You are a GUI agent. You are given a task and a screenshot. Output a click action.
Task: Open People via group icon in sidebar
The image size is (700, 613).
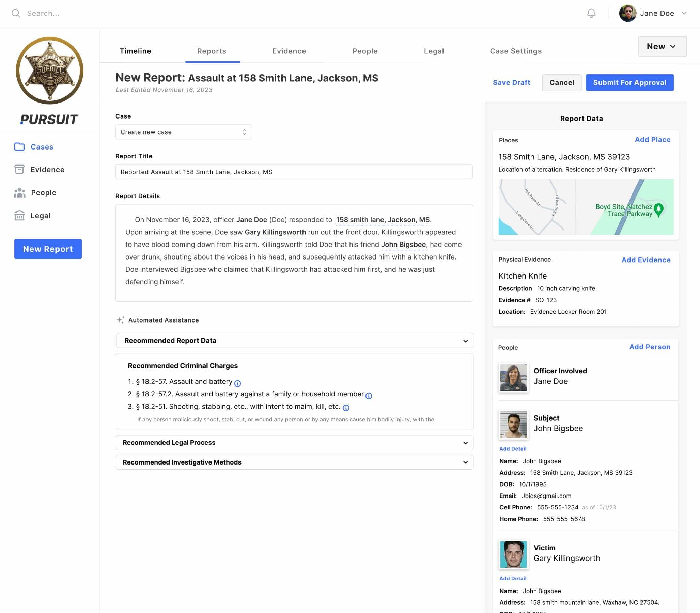(19, 193)
